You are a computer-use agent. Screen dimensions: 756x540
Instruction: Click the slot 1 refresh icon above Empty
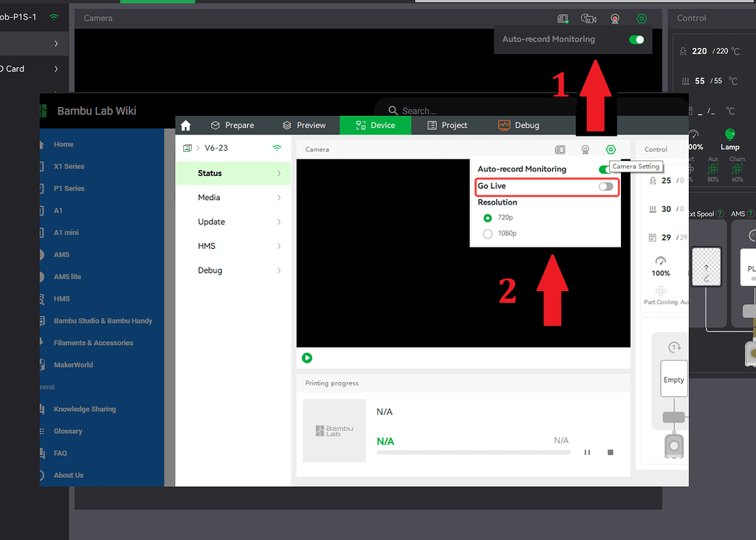[x=674, y=347]
